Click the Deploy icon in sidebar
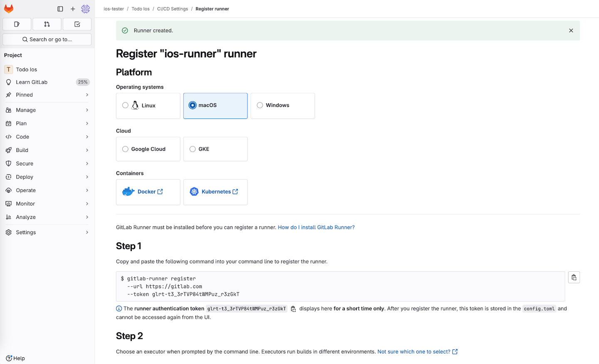The height and width of the screenshot is (364, 599). (x=8, y=177)
